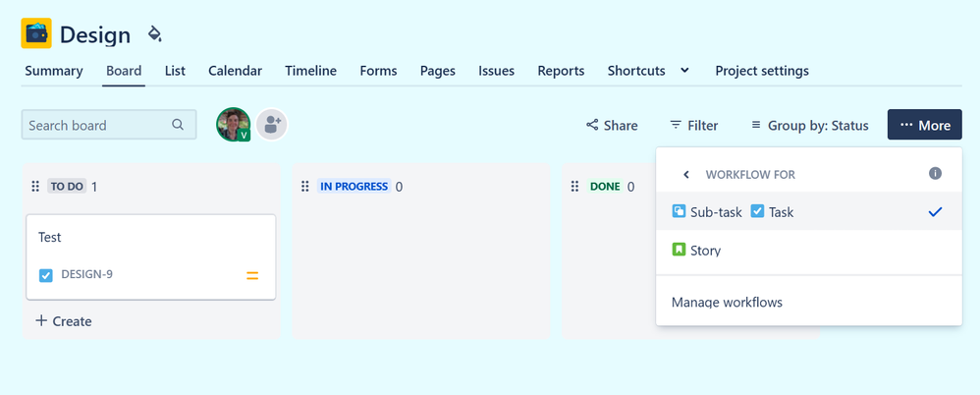Image resolution: width=980 pixels, height=395 pixels.
Task: Open the Pages tab
Action: tap(438, 71)
